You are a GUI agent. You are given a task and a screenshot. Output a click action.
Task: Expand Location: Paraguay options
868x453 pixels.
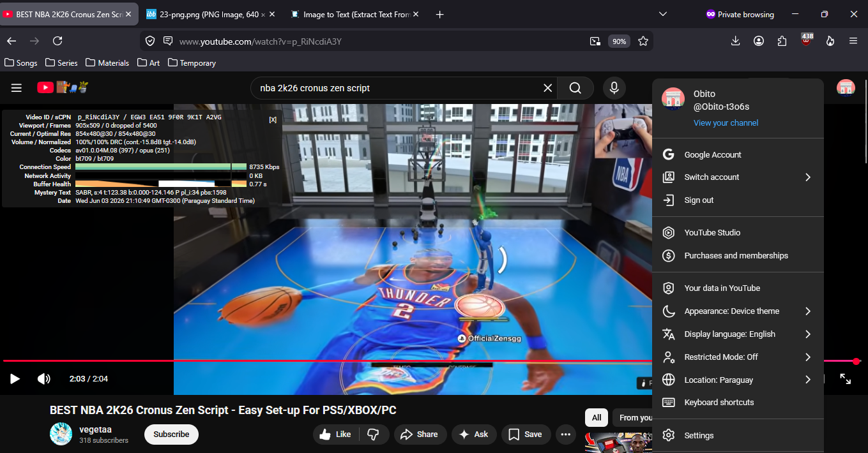pyautogui.click(x=738, y=380)
